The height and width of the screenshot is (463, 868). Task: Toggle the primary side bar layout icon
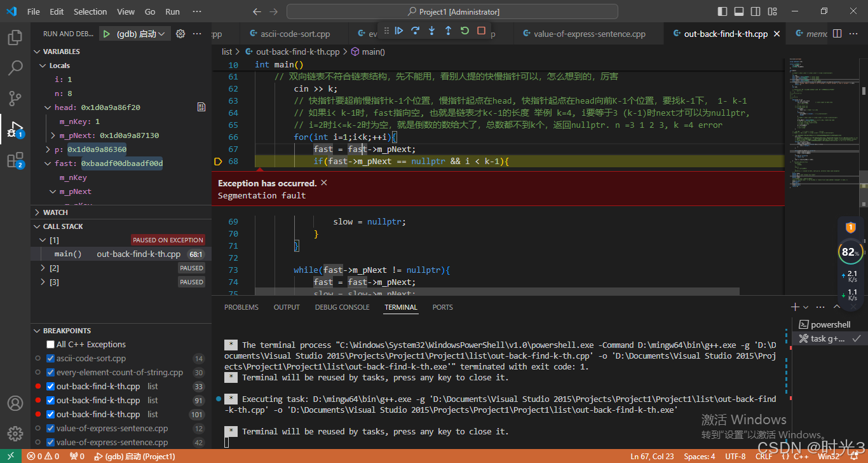[722, 11]
